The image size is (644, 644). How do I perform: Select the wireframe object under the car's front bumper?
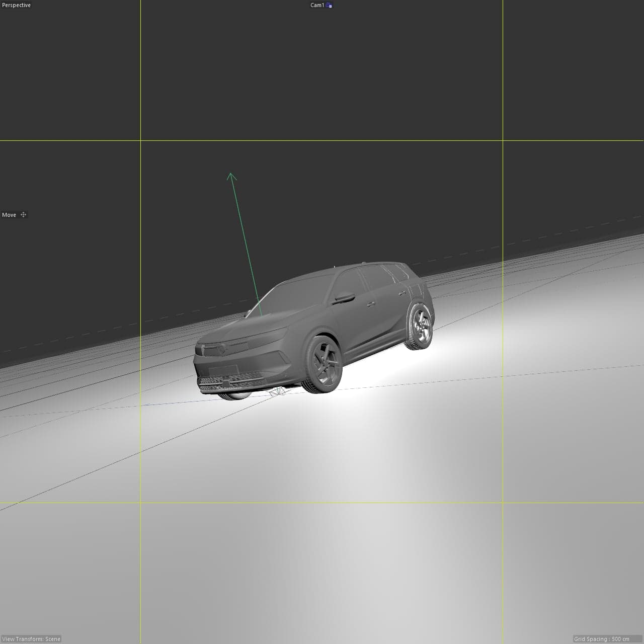pyautogui.click(x=277, y=392)
